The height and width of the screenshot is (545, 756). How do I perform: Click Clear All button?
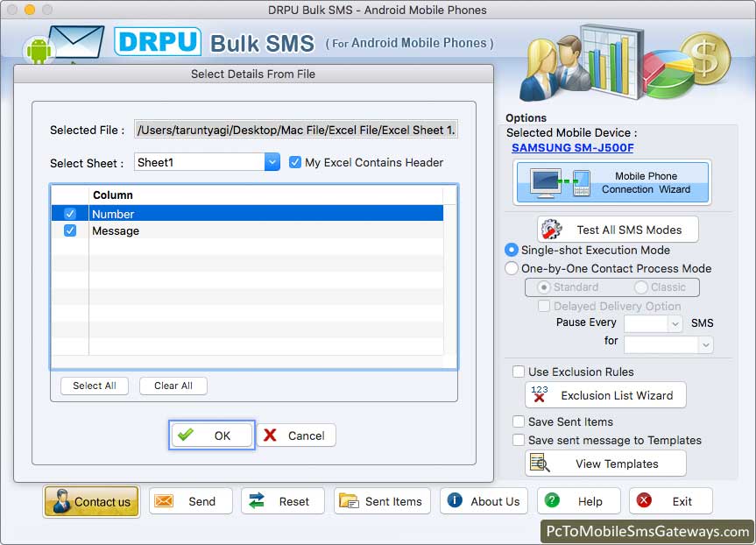pyautogui.click(x=173, y=386)
